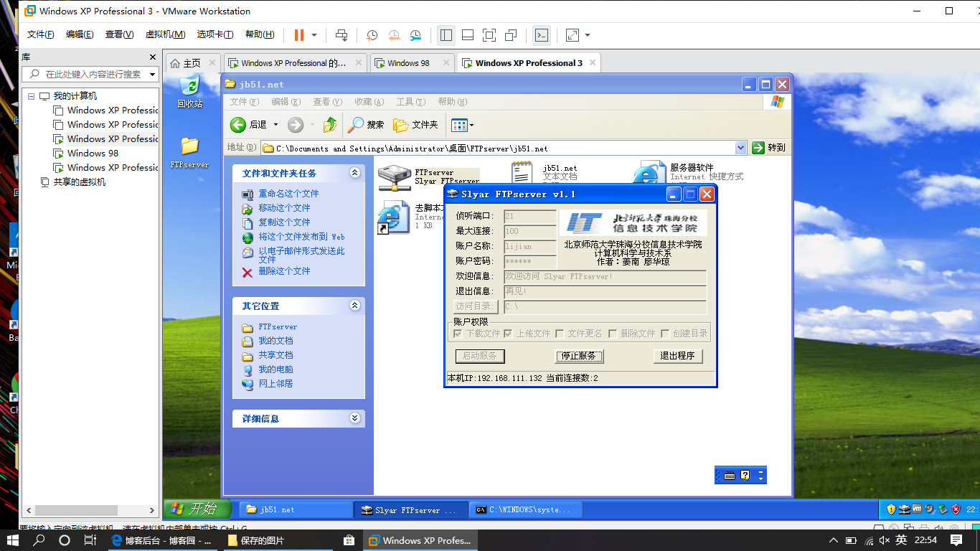
Task: Open the VMware 虚拟机(M) menu
Action: pyautogui.click(x=165, y=34)
